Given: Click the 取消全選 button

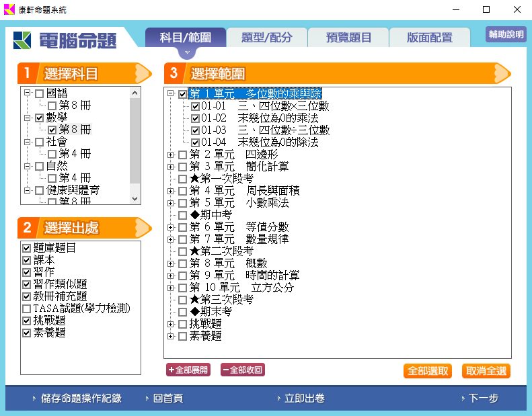Looking at the screenshot, I should click(x=486, y=371).
